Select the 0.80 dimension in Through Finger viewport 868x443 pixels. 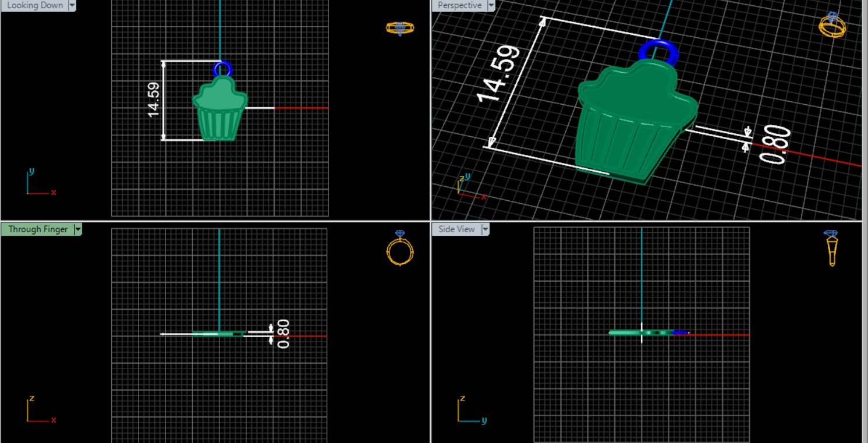(283, 334)
